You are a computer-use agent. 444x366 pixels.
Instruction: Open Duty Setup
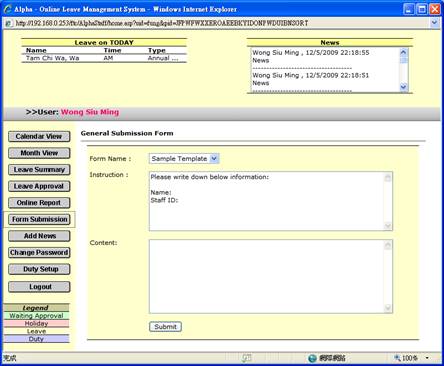pos(39,269)
